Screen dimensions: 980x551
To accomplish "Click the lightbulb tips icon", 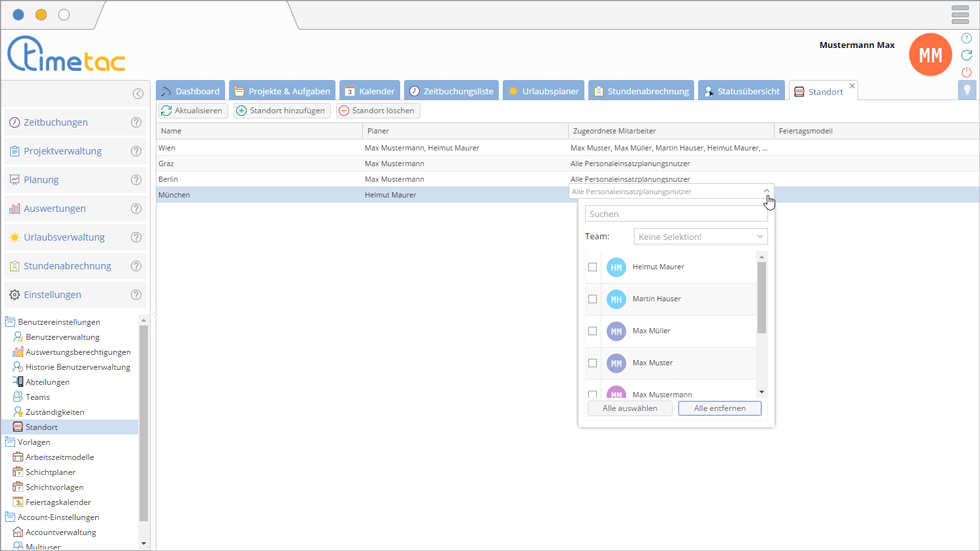I will point(966,90).
